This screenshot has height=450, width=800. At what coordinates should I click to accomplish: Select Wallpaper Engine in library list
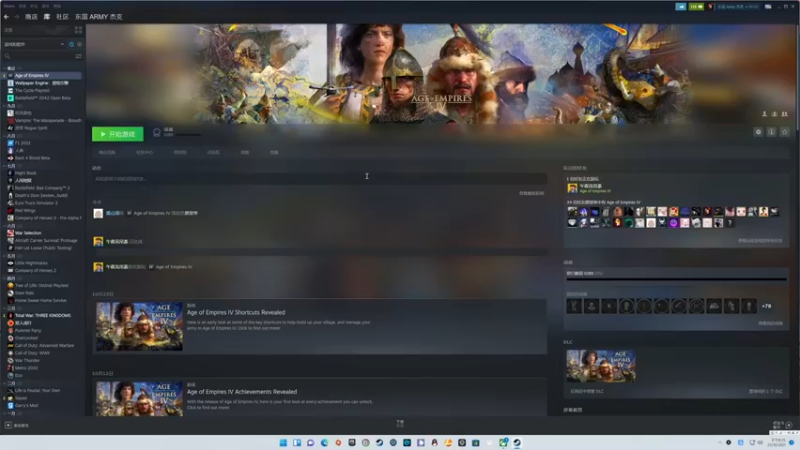click(42, 83)
